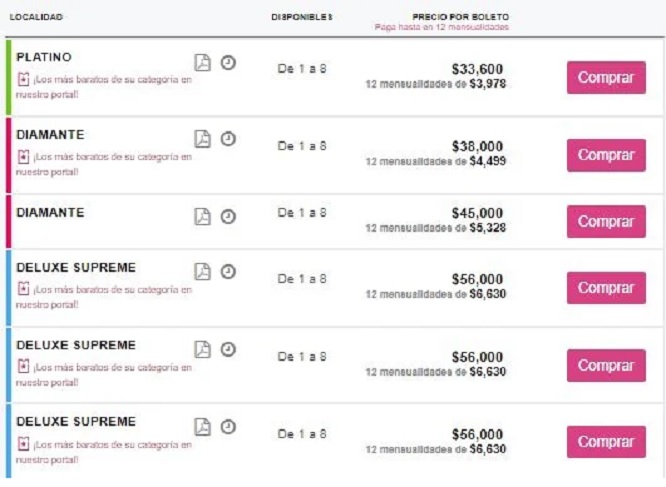Screen dimensions: 666x487
Task: Click the clock icon in the second Deluxe Supreme row
Action: [228, 349]
